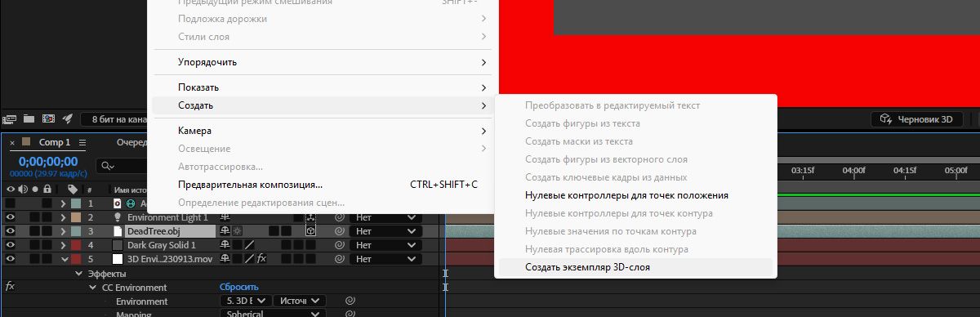The image size is (980, 317).
Task: Collapse the Эффекты group
Action: [x=79, y=274]
